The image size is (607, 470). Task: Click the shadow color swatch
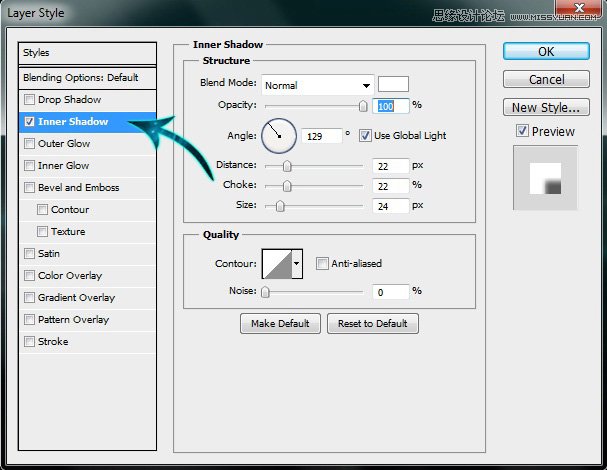pos(393,84)
